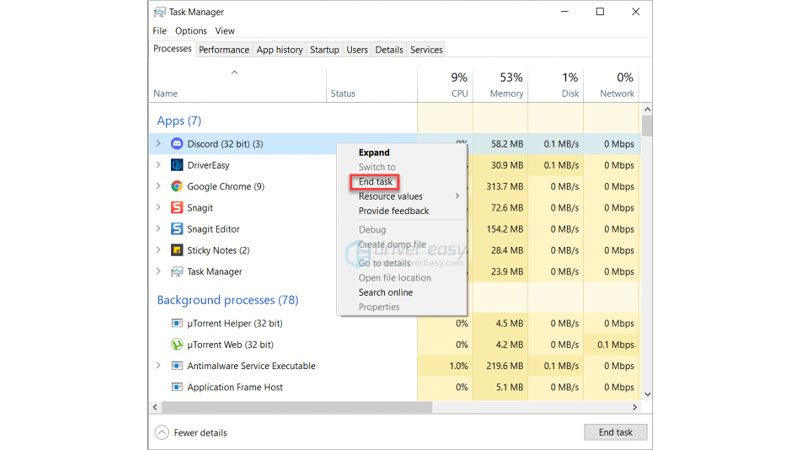The width and height of the screenshot is (800, 450).
Task: Click the End task button at bottom
Action: tap(615, 432)
